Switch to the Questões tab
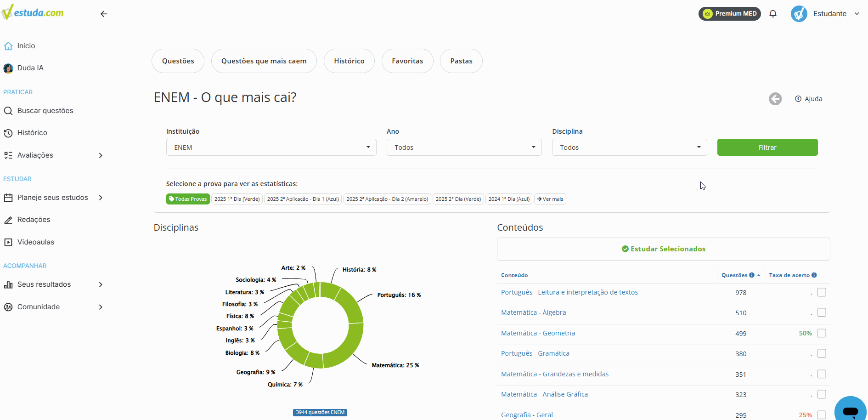This screenshot has height=420, width=868. point(178,61)
